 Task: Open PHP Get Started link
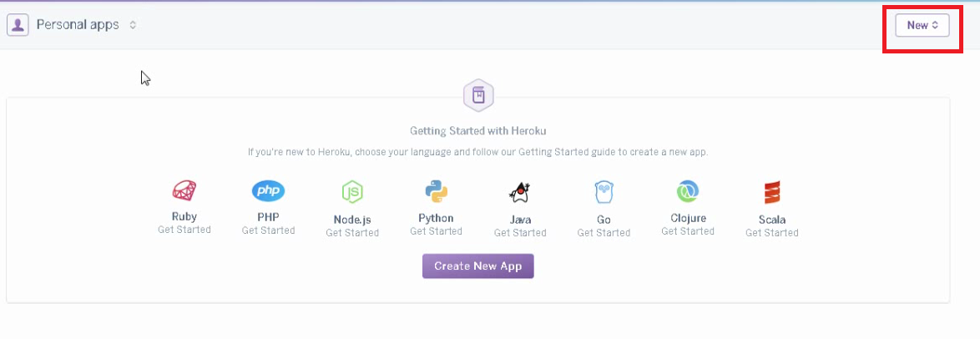[x=268, y=230]
